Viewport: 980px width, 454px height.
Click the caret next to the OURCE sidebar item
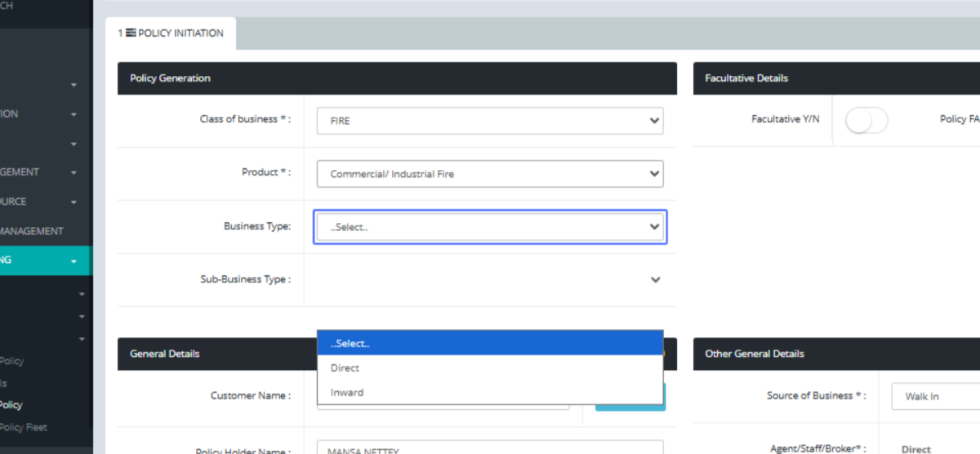(73, 203)
